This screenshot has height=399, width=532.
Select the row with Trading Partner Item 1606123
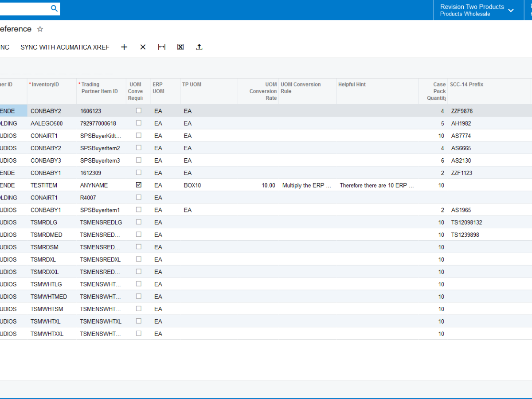[x=91, y=111]
